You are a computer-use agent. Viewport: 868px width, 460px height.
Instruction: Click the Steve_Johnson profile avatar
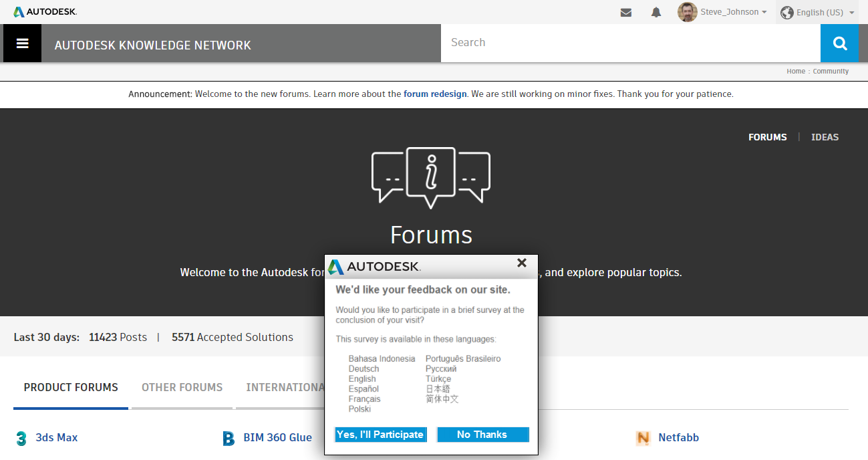[x=687, y=12]
